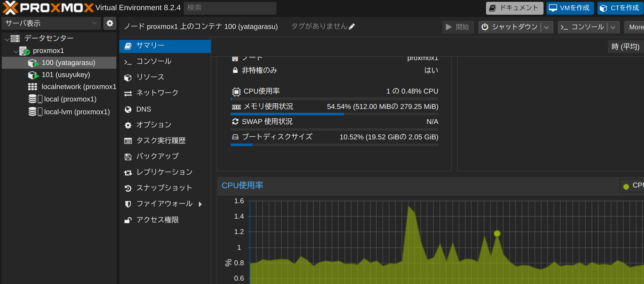Click the green CPU legend dot
Screen dimensions: 644x284
[626, 186]
